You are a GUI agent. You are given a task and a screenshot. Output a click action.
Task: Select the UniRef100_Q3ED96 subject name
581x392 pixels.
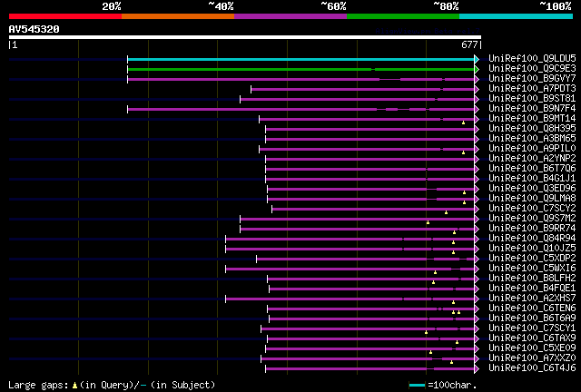(532, 188)
